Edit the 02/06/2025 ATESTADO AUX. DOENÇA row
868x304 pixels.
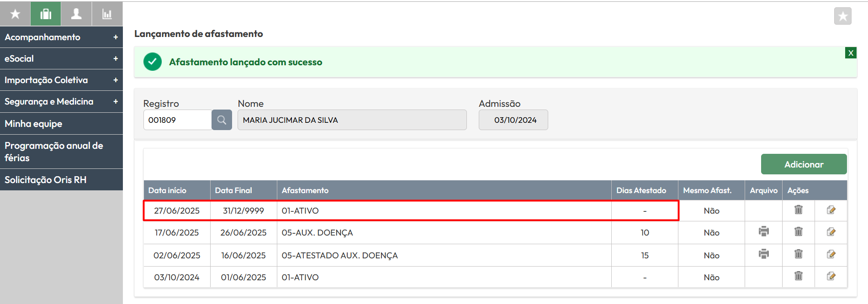tap(831, 254)
